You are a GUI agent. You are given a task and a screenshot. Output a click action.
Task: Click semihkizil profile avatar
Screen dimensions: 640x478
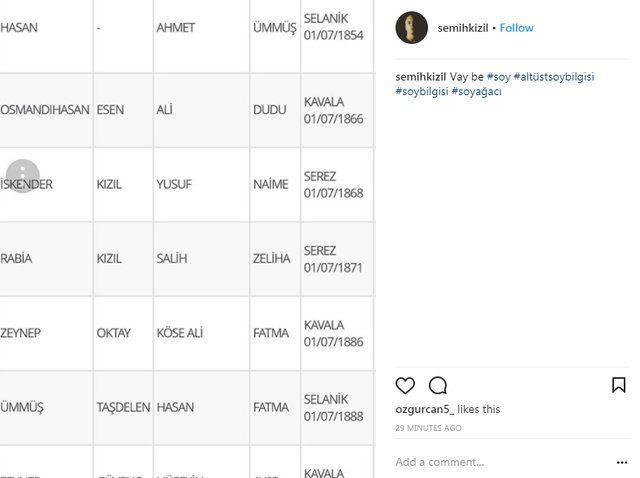click(411, 28)
